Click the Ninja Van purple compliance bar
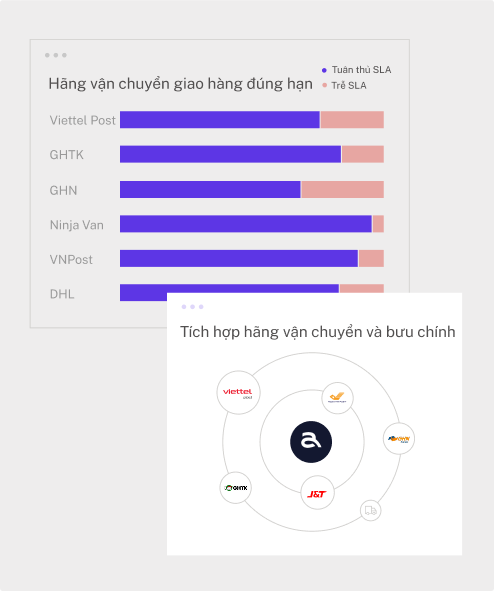 click(x=246, y=224)
